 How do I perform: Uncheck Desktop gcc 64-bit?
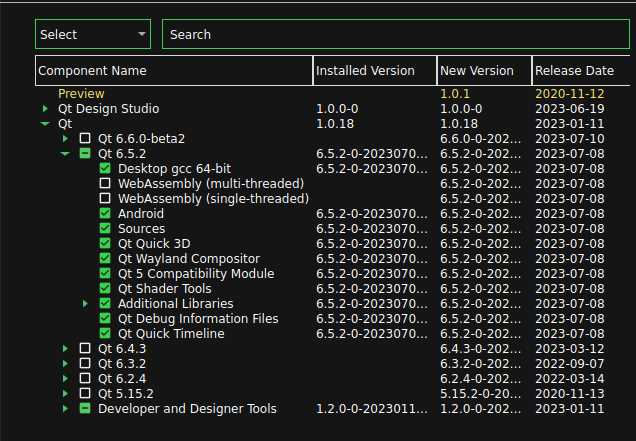coord(105,168)
